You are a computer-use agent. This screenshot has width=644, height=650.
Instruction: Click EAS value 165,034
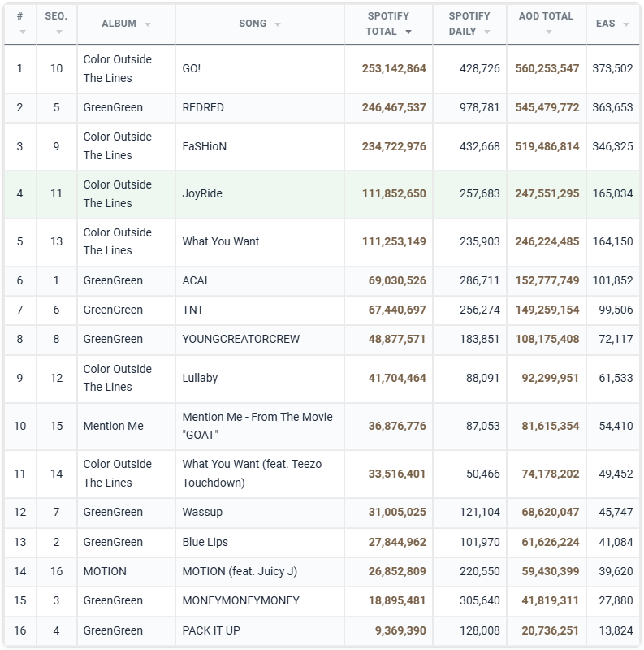point(612,193)
